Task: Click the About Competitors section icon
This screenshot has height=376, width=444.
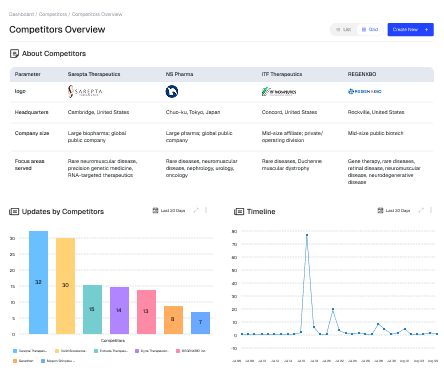Action: click(14, 53)
